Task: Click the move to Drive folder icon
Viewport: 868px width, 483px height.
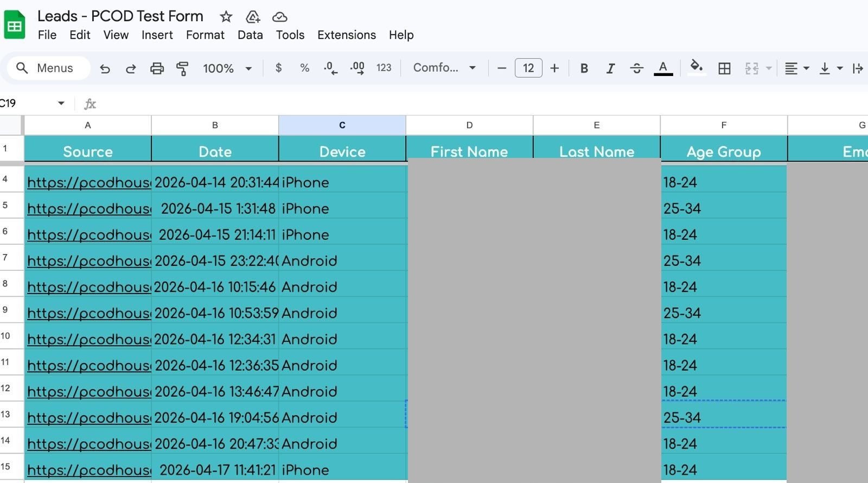Action: 253,17
